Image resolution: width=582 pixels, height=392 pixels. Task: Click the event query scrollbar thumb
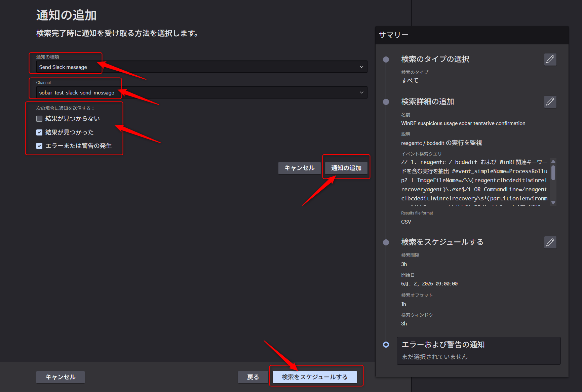tap(553, 173)
